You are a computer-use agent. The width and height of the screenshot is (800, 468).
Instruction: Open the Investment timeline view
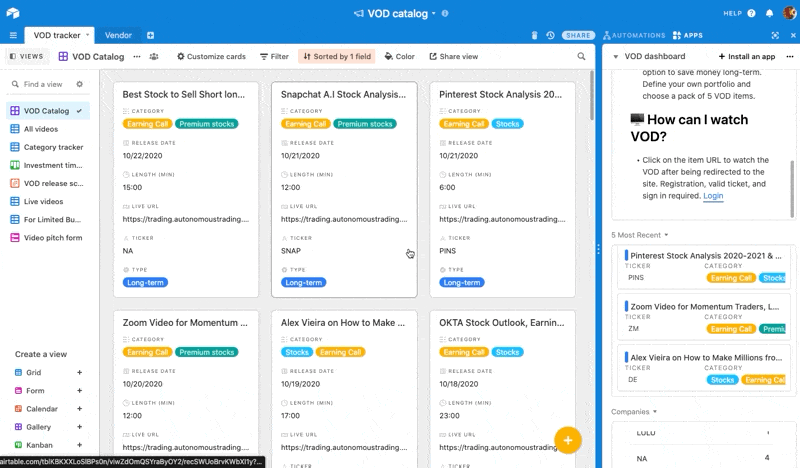(48, 165)
